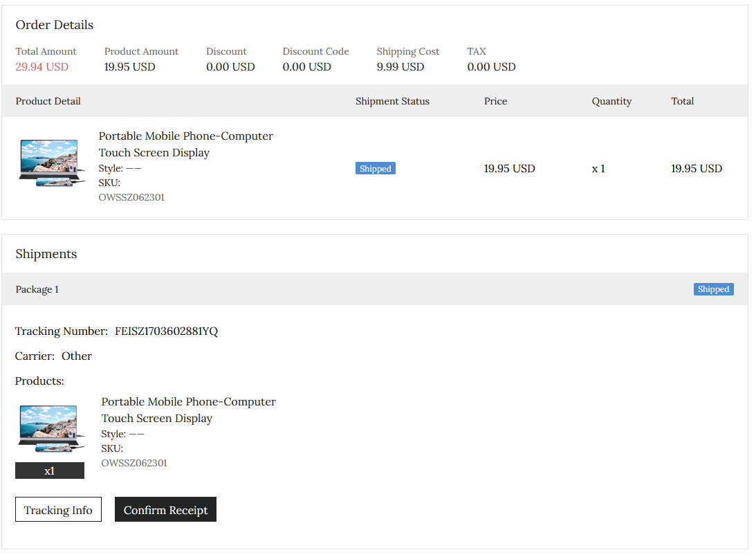Screen dimensions: 756x557
Task: Click Carrier value Other
Action: click(x=77, y=356)
